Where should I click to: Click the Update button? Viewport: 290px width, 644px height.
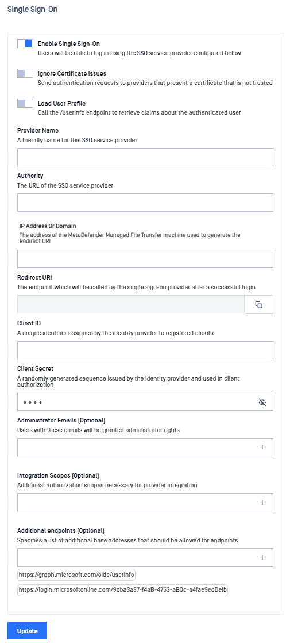[27, 630]
